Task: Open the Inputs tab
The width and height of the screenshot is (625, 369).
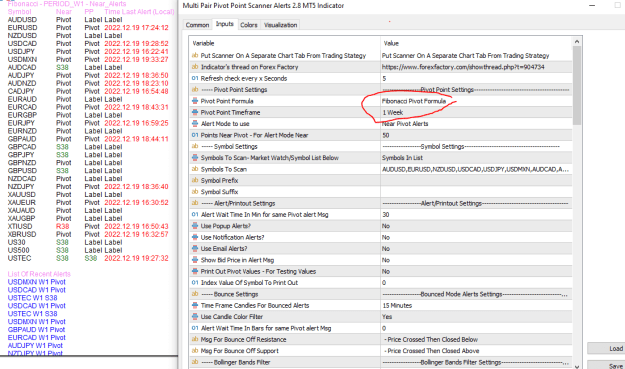Action: coord(224,24)
